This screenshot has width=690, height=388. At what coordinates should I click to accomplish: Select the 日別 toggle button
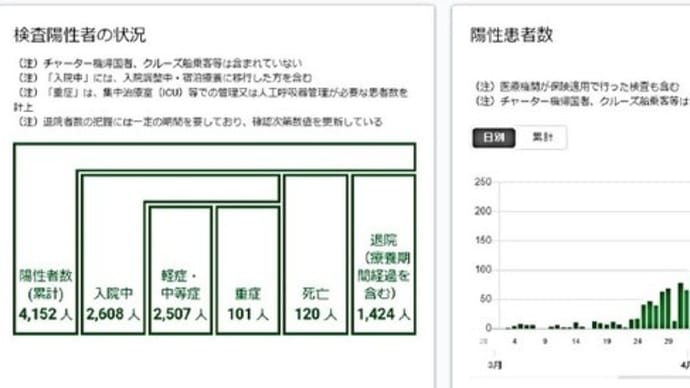(x=494, y=138)
